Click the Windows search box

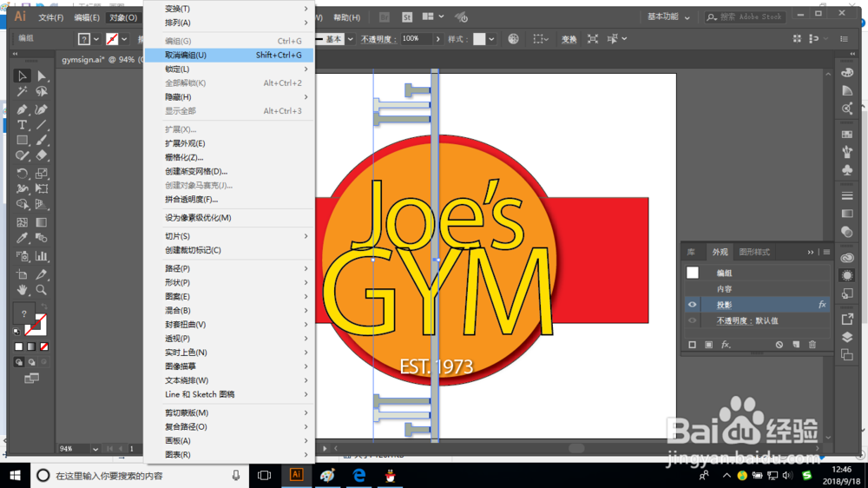pos(140,476)
